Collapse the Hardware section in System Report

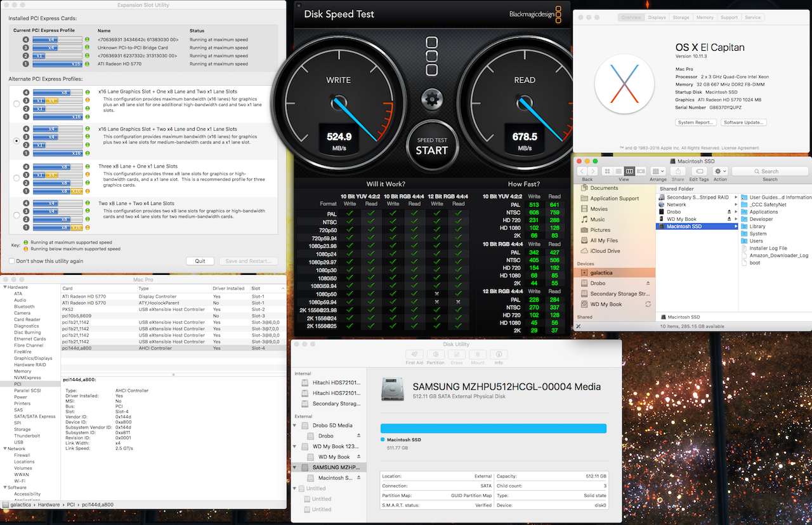pos(5,287)
